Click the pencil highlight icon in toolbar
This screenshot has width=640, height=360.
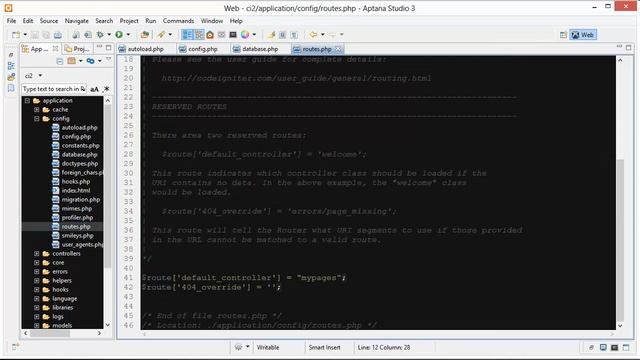(x=271, y=35)
